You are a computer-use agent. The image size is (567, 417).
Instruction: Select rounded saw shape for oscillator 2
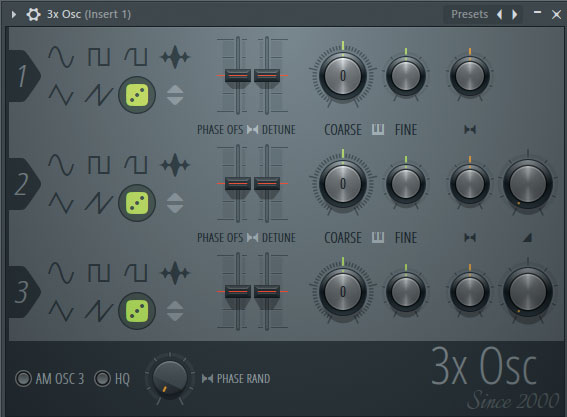136,165
